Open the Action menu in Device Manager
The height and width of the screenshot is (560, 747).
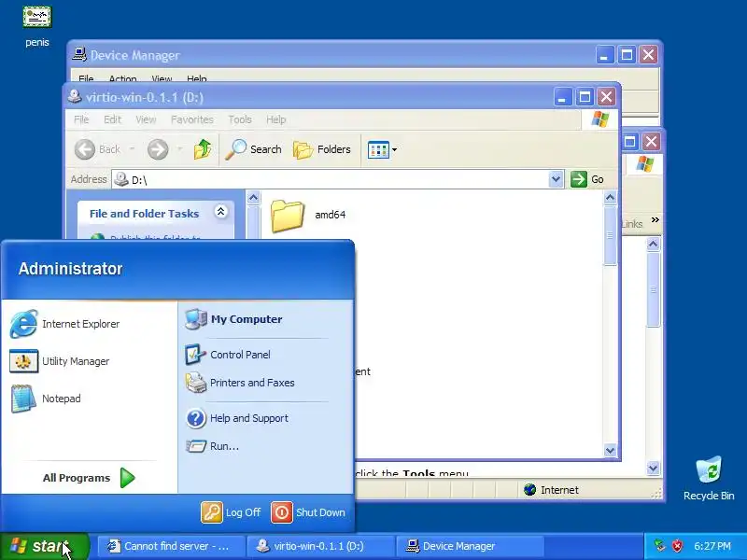pos(123,78)
